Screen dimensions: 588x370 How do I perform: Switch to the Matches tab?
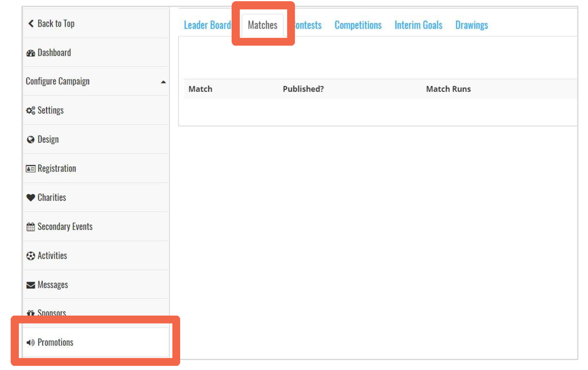pyautogui.click(x=262, y=25)
